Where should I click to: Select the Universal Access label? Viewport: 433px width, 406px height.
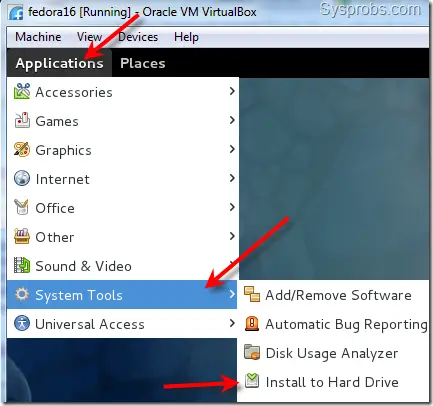click(x=90, y=324)
